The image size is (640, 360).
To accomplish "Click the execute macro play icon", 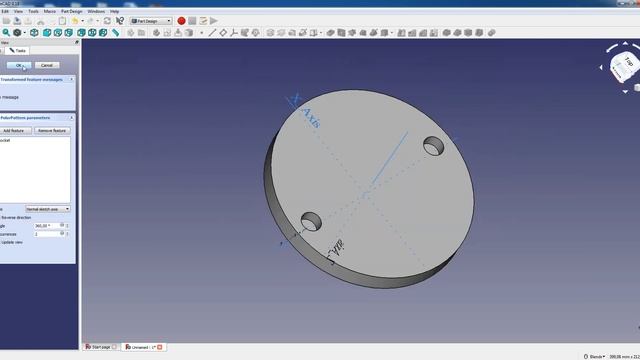I will 214,21.
